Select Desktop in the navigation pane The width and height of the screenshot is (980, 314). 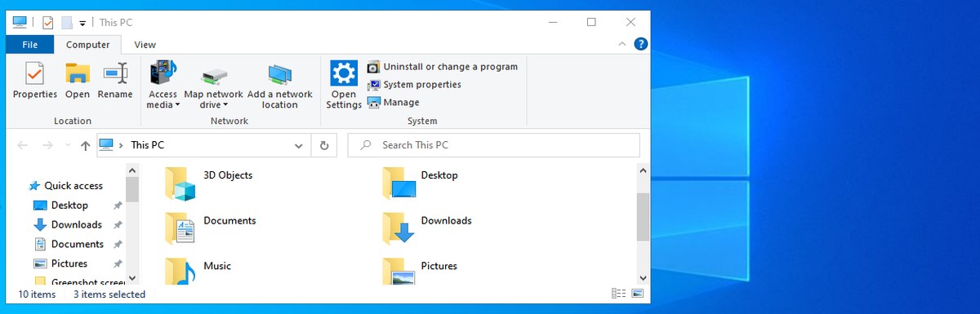point(69,206)
